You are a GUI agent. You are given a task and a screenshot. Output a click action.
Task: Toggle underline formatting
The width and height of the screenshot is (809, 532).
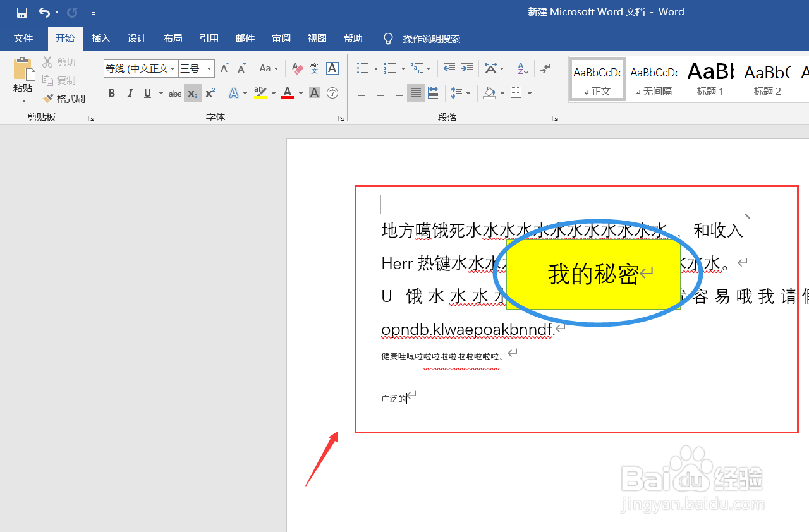(x=146, y=93)
